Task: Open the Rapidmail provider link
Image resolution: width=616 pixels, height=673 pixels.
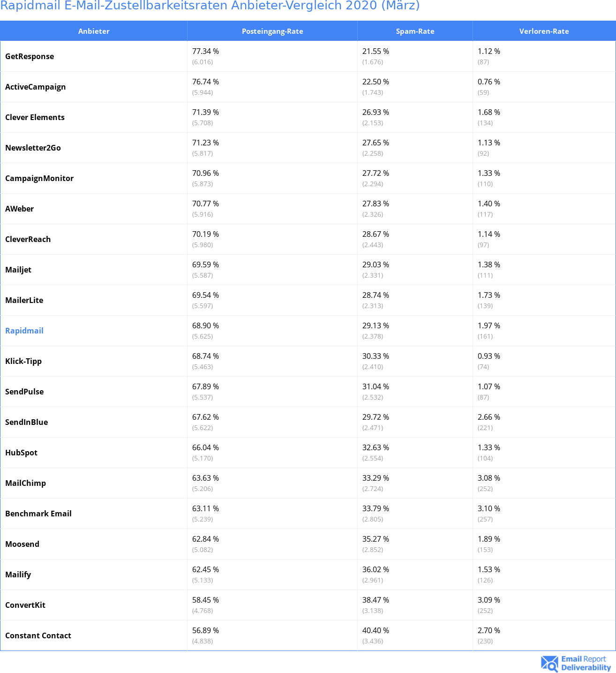Action: (x=24, y=331)
